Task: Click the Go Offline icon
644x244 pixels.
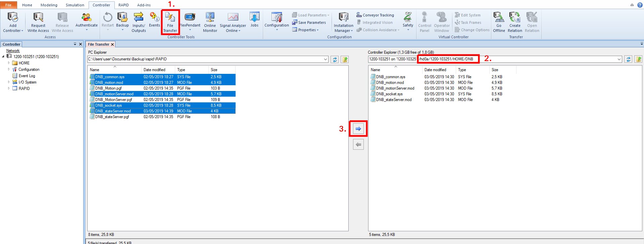Action: pos(499,17)
